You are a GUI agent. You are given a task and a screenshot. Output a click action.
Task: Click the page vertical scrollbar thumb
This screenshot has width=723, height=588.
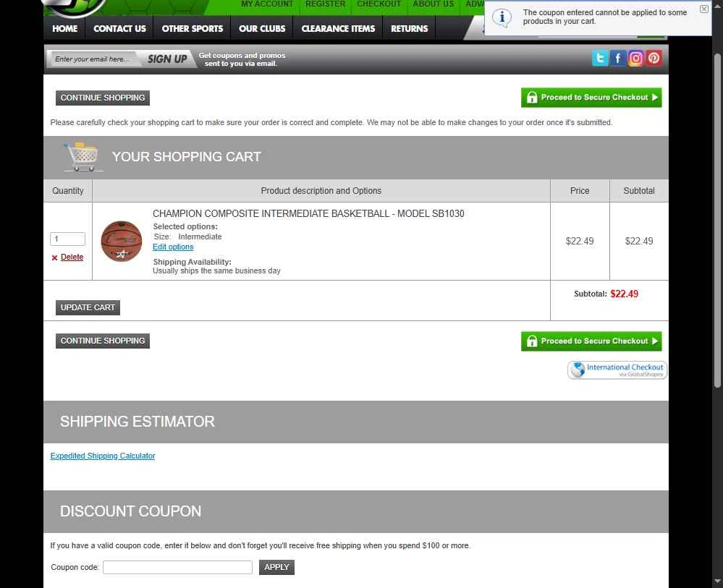717,221
